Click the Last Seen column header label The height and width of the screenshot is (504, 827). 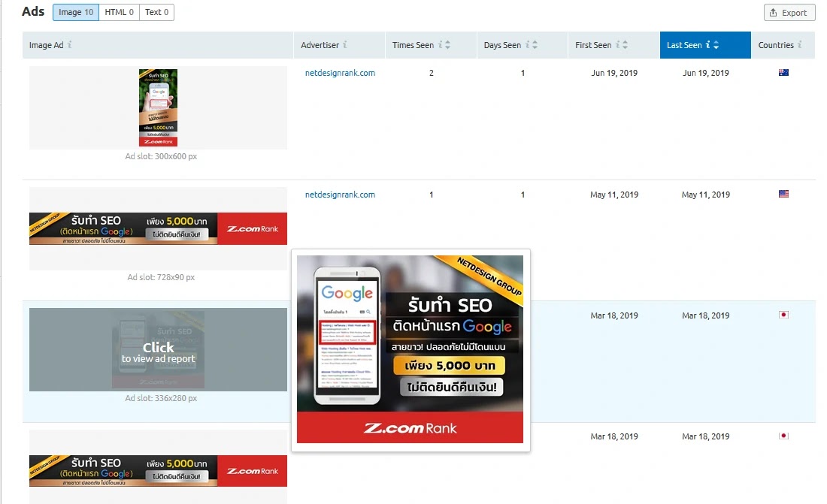click(684, 45)
